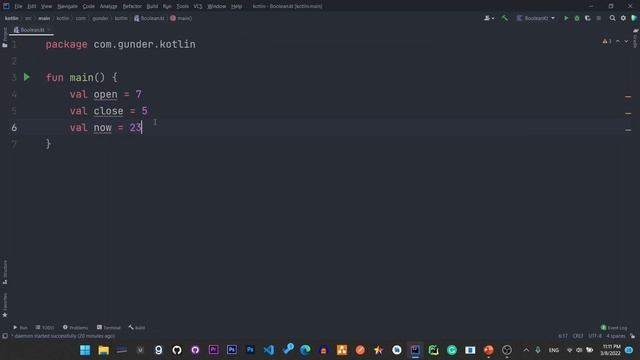Screen dimensions: 640x360
Task: Click the daemon started status message
Action: [64, 336]
